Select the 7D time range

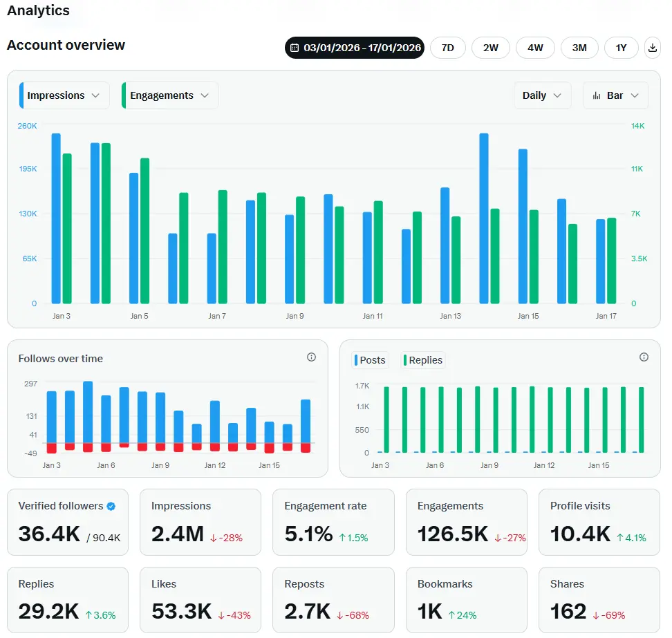click(x=447, y=48)
